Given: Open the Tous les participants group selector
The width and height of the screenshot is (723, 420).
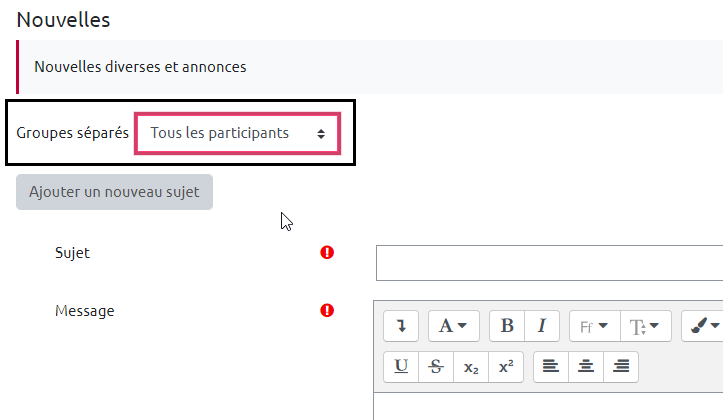Looking at the screenshot, I should [x=238, y=133].
